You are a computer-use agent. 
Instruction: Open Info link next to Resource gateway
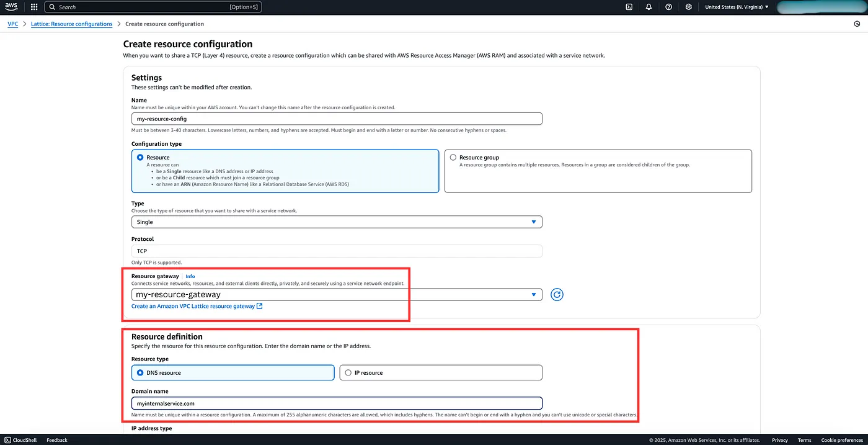[190, 276]
